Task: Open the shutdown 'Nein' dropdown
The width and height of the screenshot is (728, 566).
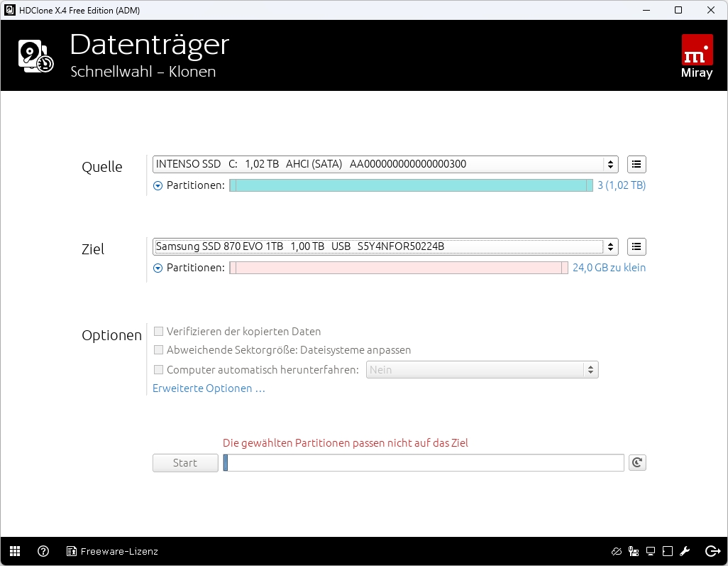Action: (482, 370)
